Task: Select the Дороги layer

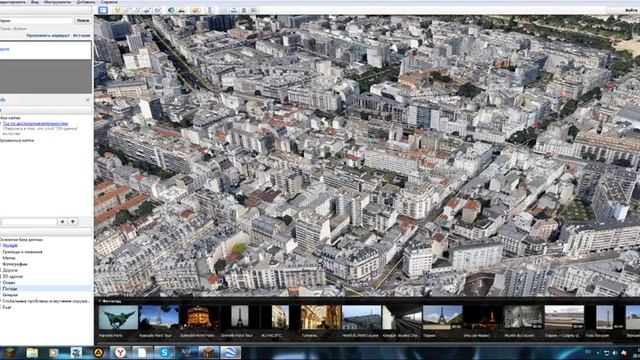Action: (10, 270)
